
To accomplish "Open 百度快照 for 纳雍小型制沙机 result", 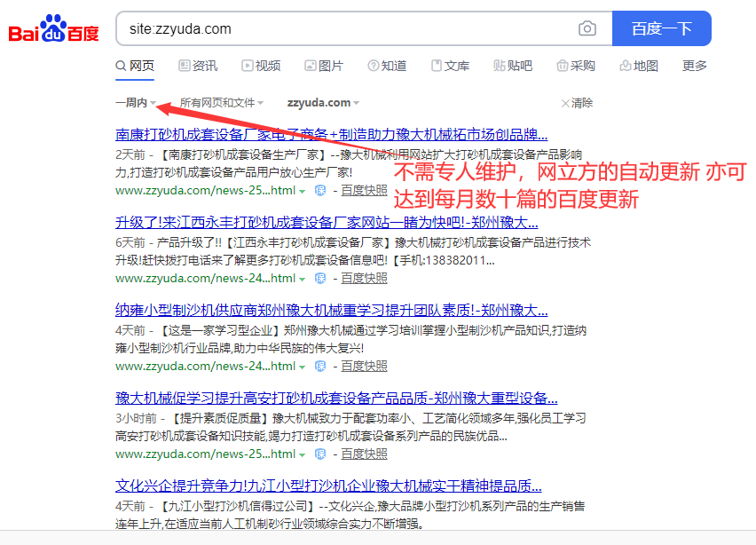I will pyautogui.click(x=364, y=366).
